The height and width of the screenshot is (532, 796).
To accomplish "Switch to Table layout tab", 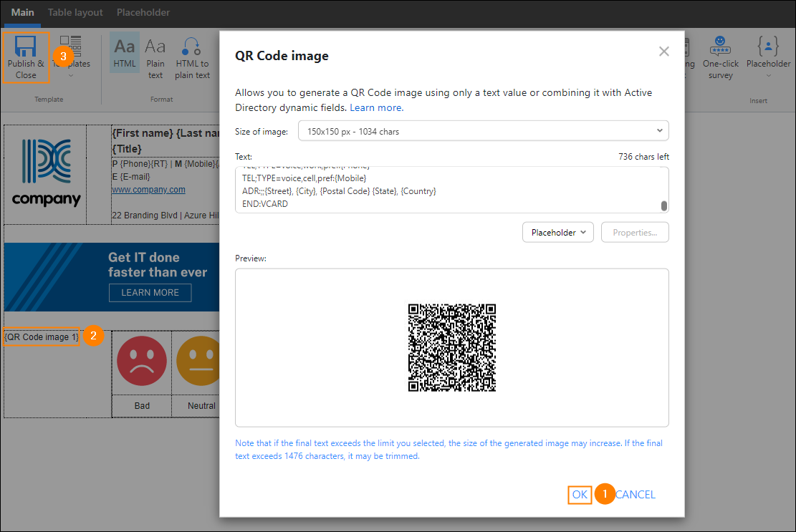I will [x=75, y=12].
